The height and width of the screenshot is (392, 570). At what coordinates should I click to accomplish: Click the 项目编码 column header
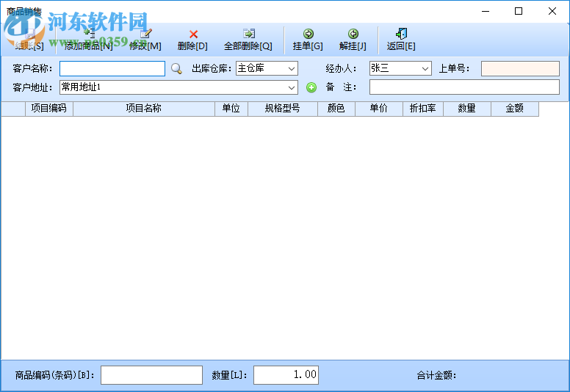point(49,109)
